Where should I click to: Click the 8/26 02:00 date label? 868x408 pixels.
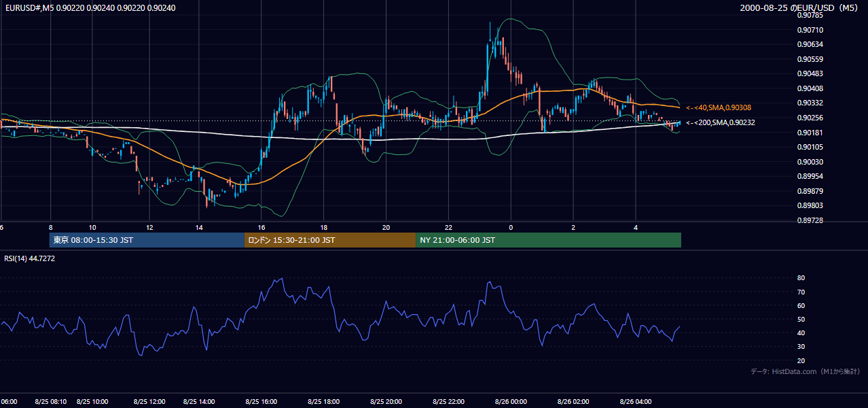[x=573, y=402]
